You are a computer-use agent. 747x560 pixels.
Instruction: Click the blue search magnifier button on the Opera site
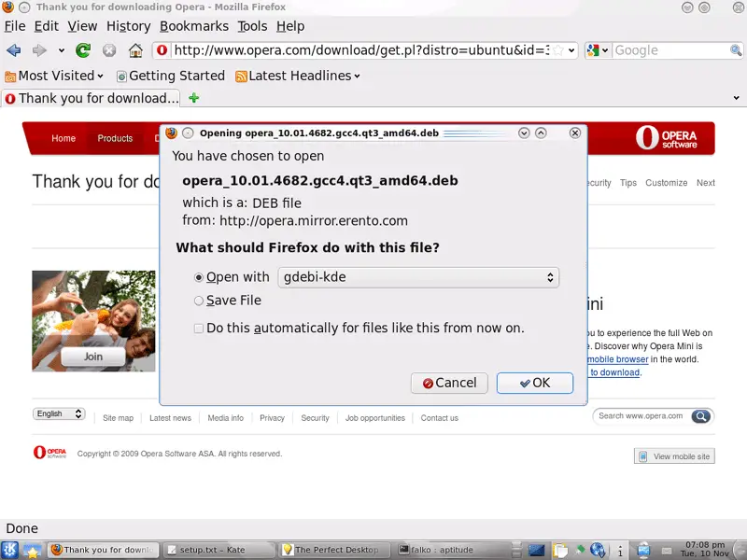coord(701,416)
